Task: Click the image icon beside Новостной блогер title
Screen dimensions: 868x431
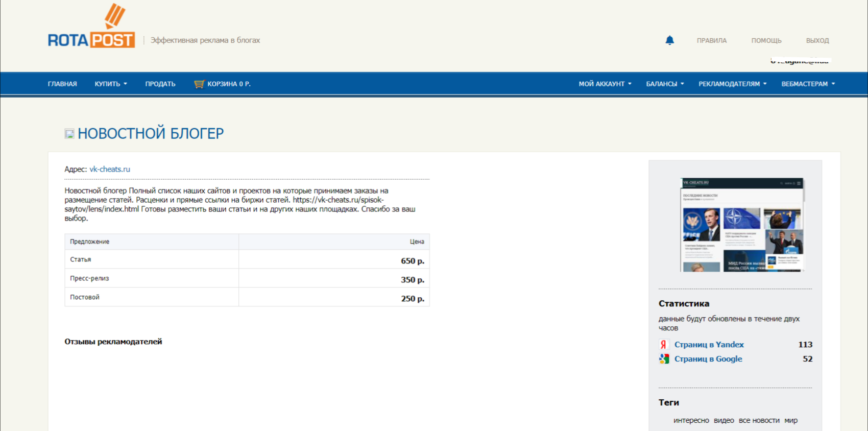Action: 69,134
